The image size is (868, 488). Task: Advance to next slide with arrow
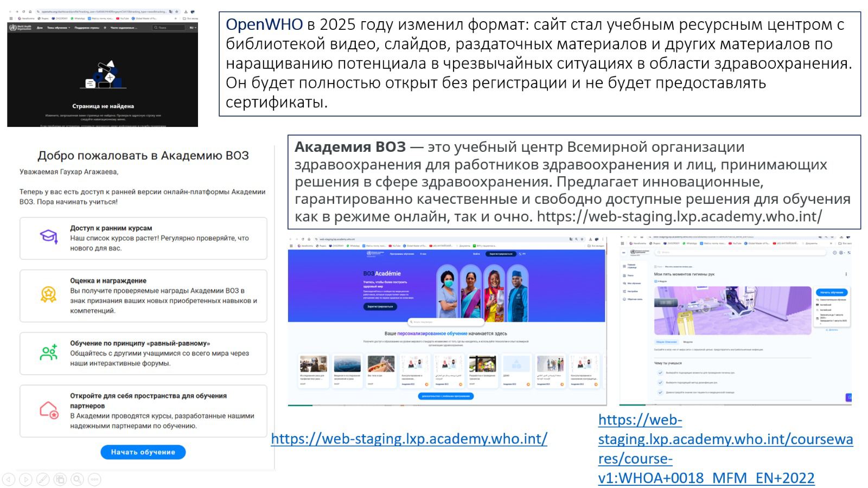[25, 479]
